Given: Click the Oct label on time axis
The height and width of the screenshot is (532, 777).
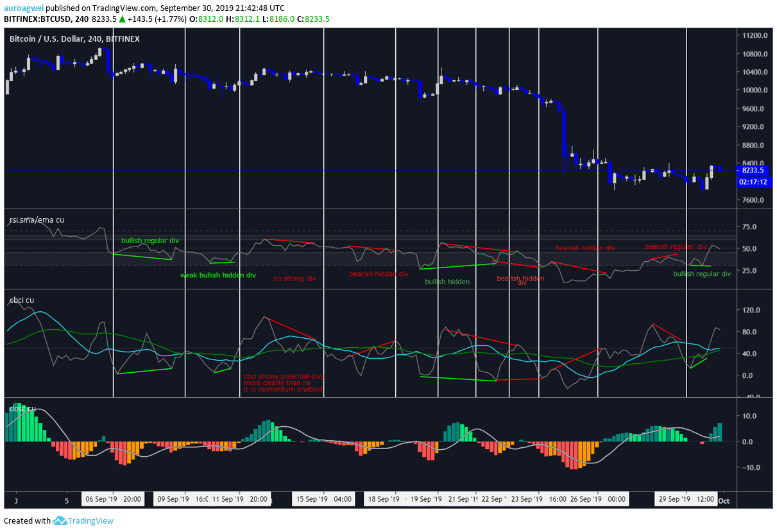Looking at the screenshot, I should (724, 500).
